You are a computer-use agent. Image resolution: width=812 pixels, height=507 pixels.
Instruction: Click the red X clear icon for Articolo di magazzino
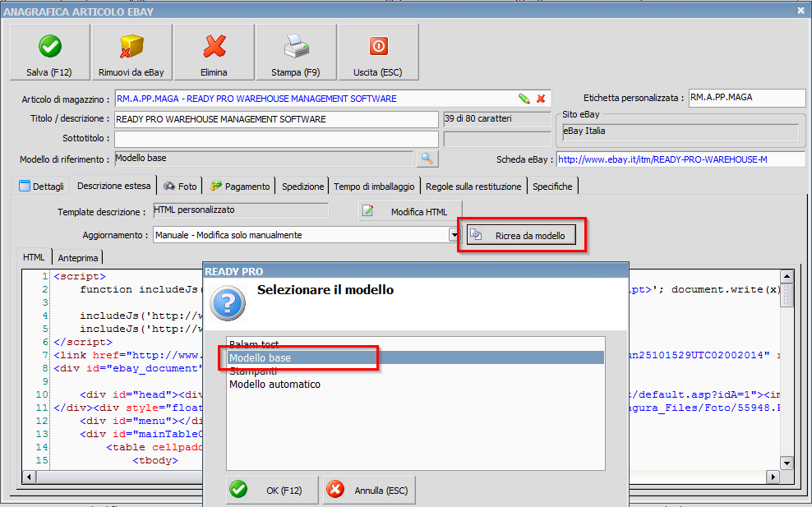(x=541, y=99)
